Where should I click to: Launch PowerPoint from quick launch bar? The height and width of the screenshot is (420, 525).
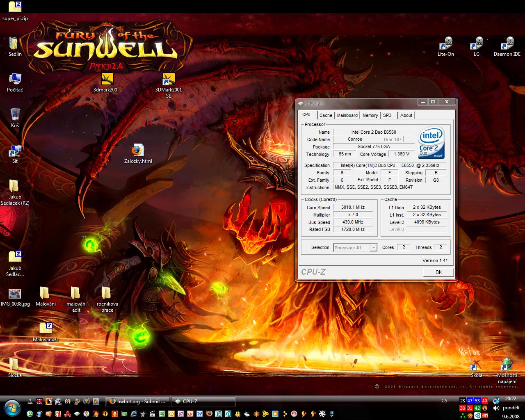pos(190,414)
